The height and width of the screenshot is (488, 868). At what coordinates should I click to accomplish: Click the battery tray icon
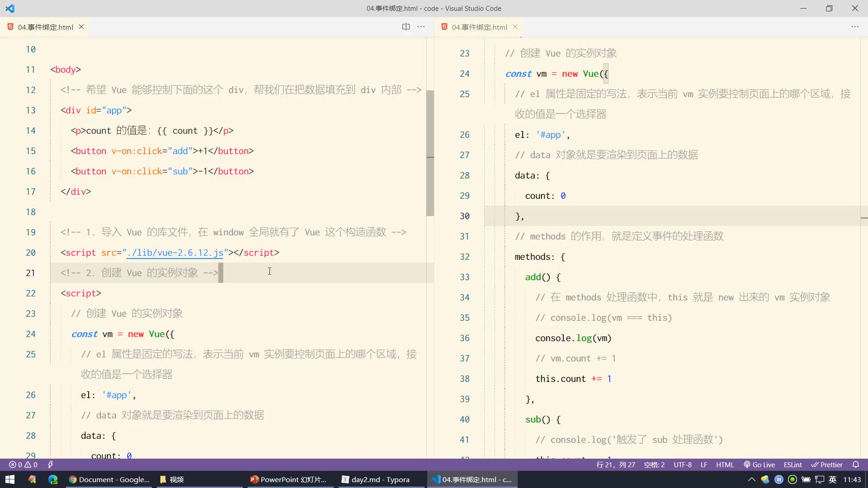[x=806, y=479]
